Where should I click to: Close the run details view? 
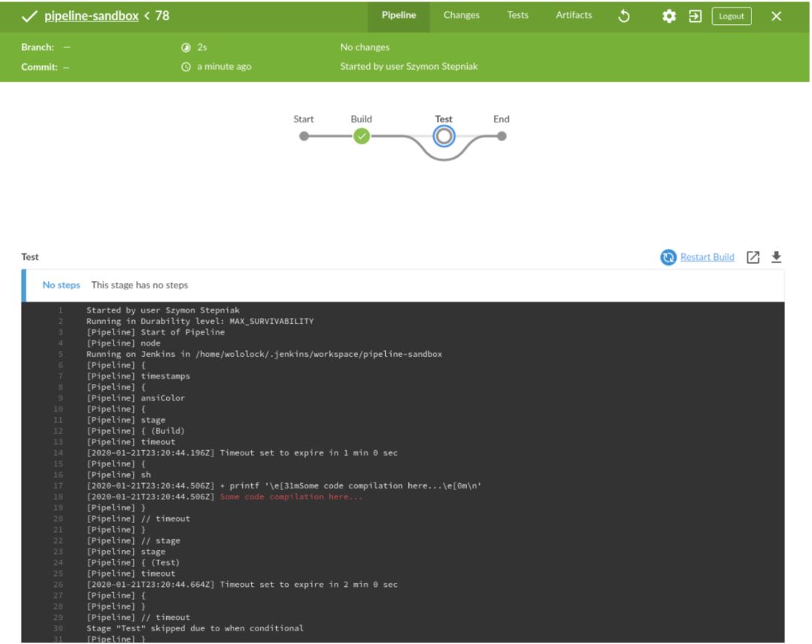776,16
